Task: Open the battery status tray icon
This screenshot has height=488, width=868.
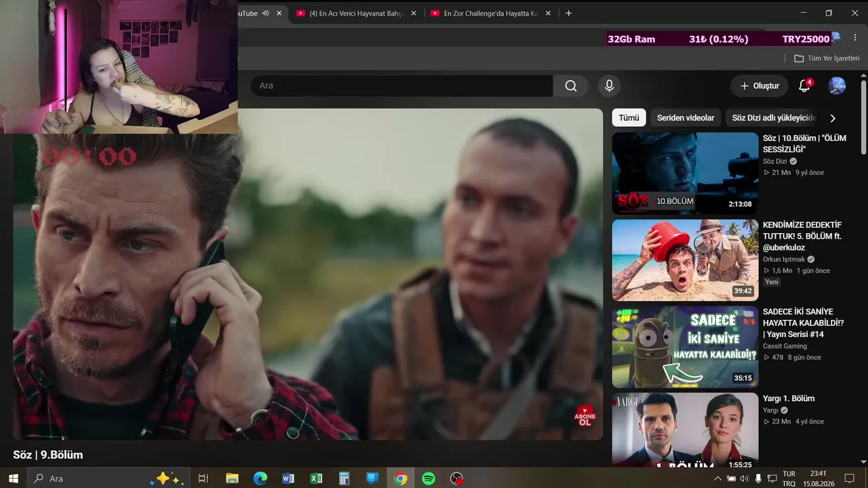Action: coord(731,479)
